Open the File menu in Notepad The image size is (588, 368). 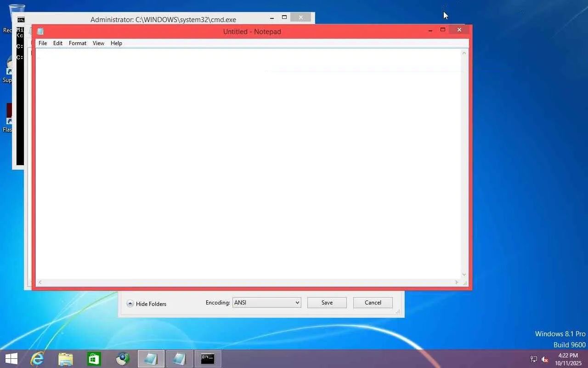pos(43,43)
